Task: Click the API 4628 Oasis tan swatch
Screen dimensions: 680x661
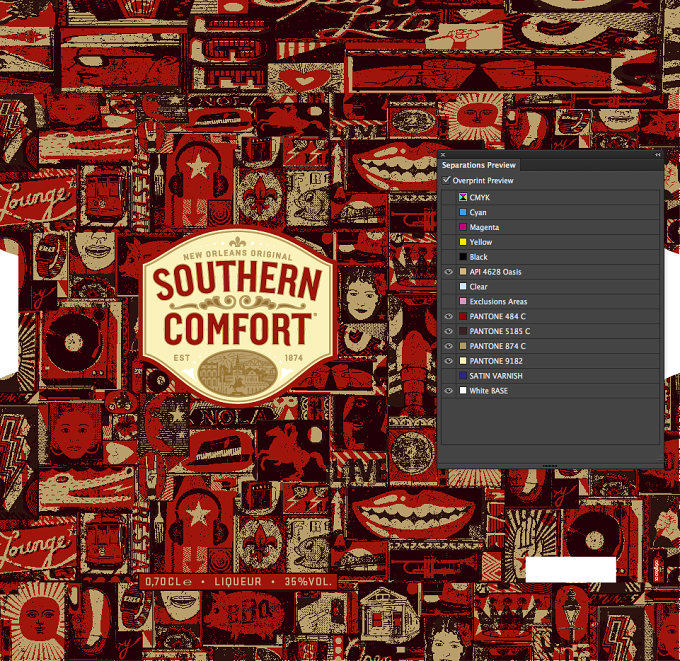Action: [x=463, y=272]
